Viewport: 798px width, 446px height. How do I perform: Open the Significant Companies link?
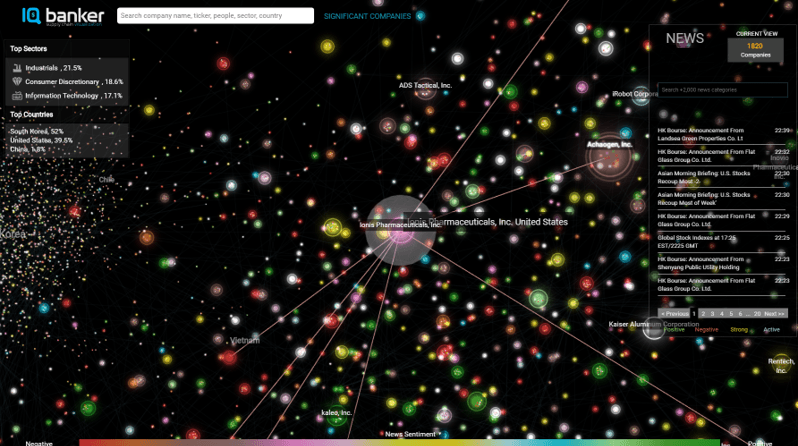click(367, 16)
